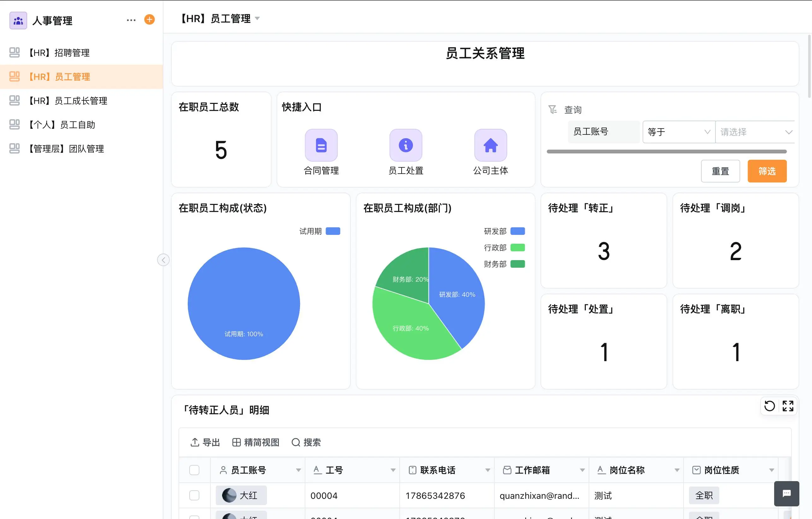Open 【管理层】团队管理 in sidebar

81,148
